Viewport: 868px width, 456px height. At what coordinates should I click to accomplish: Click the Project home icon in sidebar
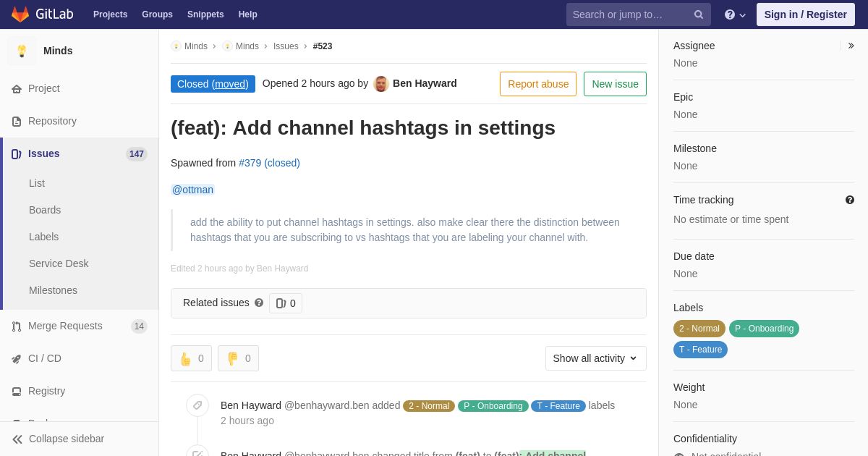click(17, 89)
